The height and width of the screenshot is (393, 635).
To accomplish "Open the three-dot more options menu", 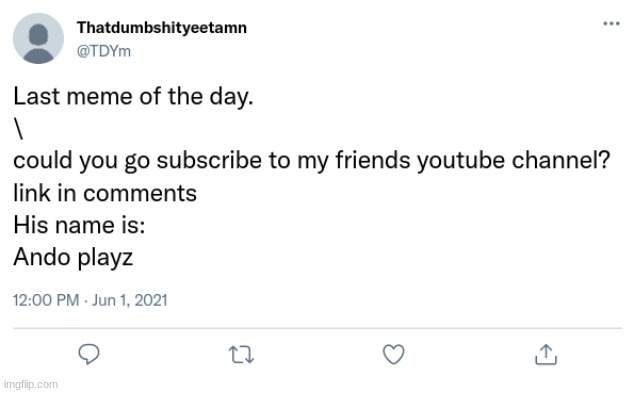I will 611,23.
